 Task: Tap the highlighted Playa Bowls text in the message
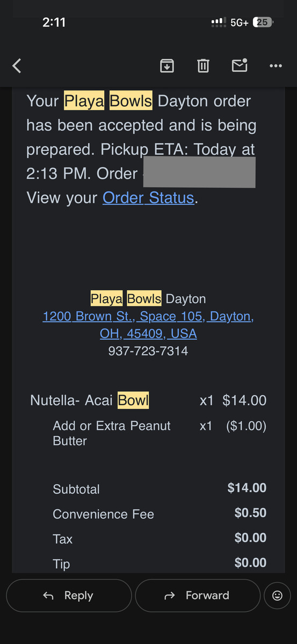108,101
